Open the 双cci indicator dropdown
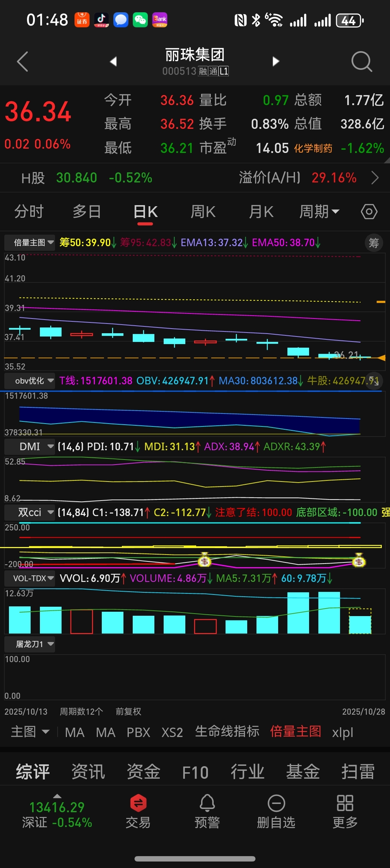 30,512
